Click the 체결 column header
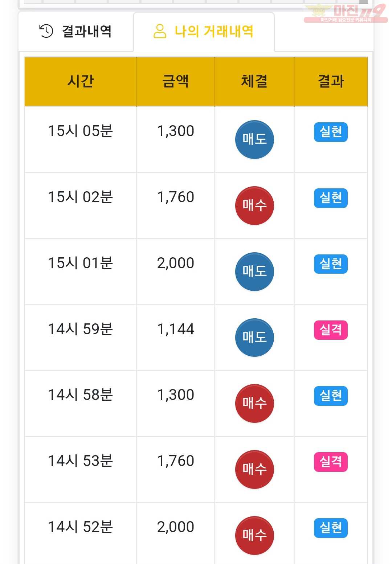Screen dimensions: 392x564 (x=254, y=81)
